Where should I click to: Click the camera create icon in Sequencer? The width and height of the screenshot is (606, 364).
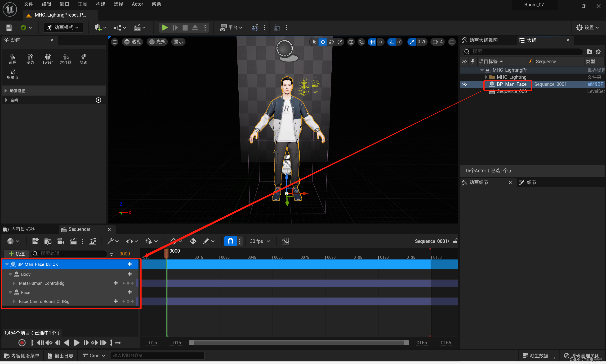click(x=60, y=241)
